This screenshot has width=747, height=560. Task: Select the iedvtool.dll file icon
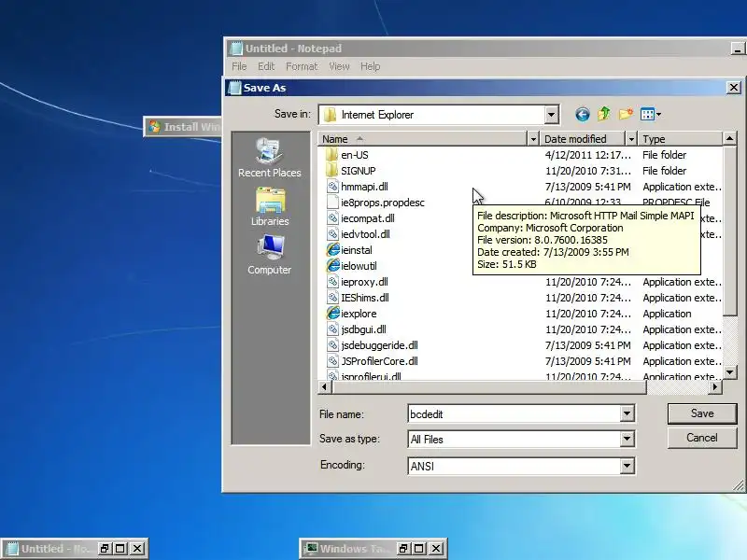tap(332, 234)
